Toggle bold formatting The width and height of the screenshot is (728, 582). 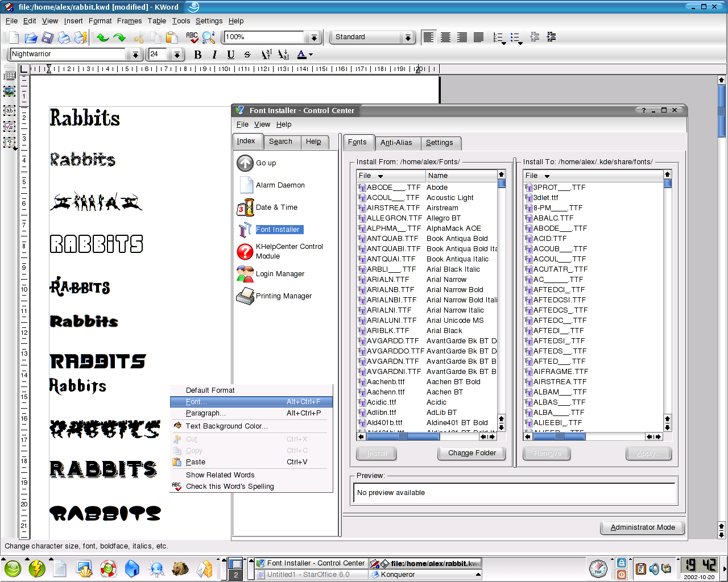click(x=198, y=55)
